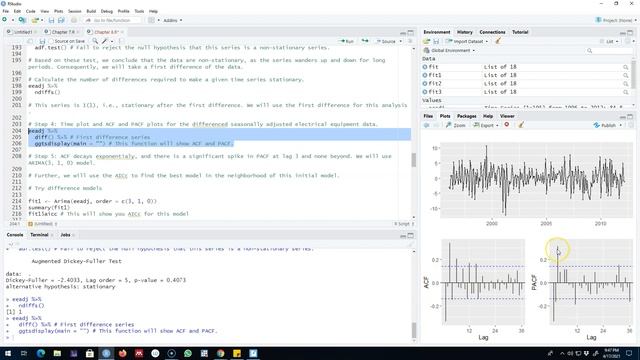Run the selected code lines
Screen dimensions: 640x360
347,41
